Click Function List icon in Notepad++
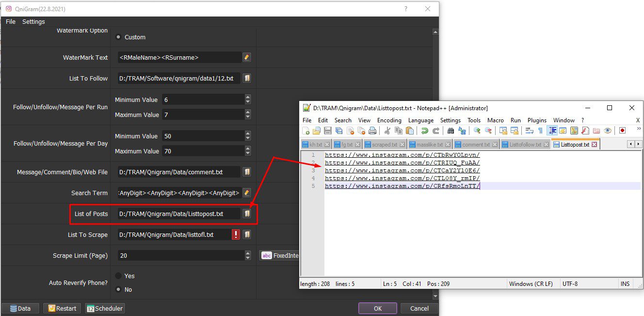The width and height of the screenshot is (644, 316). 585,131
